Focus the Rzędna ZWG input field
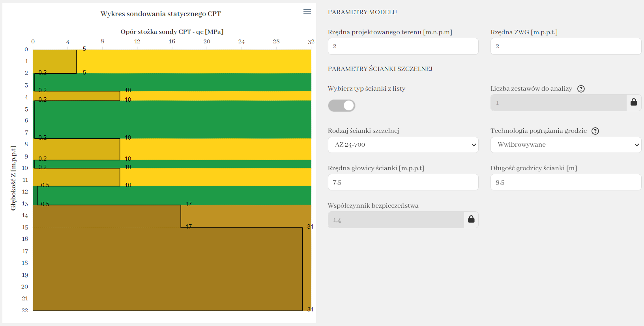This screenshot has height=326, width=644. (565, 46)
